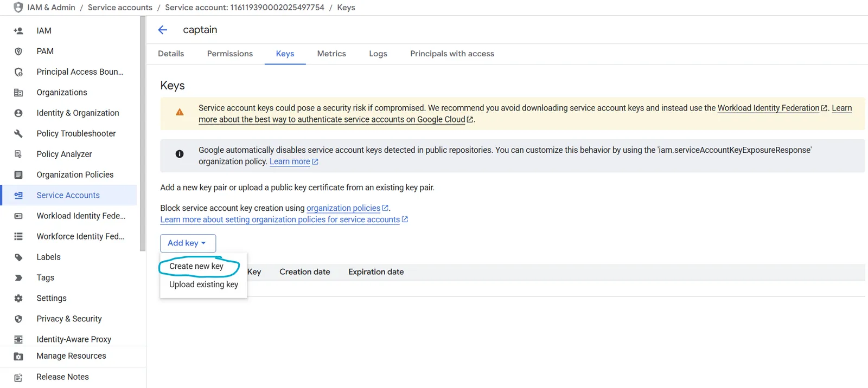Click the Organization Policies list icon
Viewport: 868px width, 388px height.
(18, 175)
